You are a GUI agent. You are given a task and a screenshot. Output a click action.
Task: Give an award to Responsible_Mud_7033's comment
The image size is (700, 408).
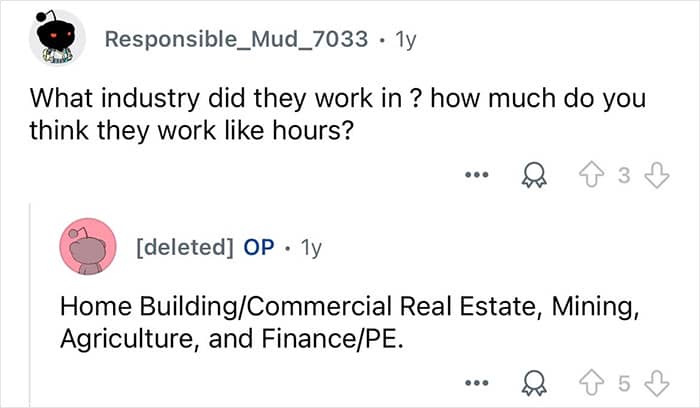(x=535, y=177)
